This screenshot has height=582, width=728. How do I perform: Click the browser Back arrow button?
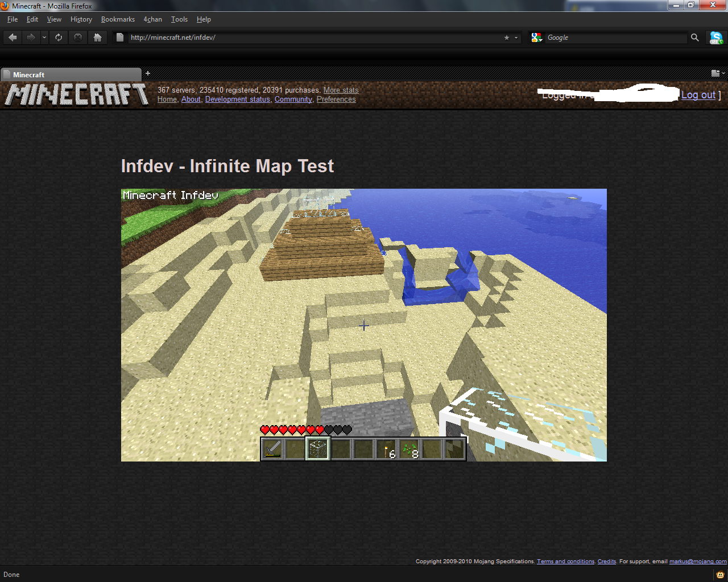pyautogui.click(x=13, y=38)
